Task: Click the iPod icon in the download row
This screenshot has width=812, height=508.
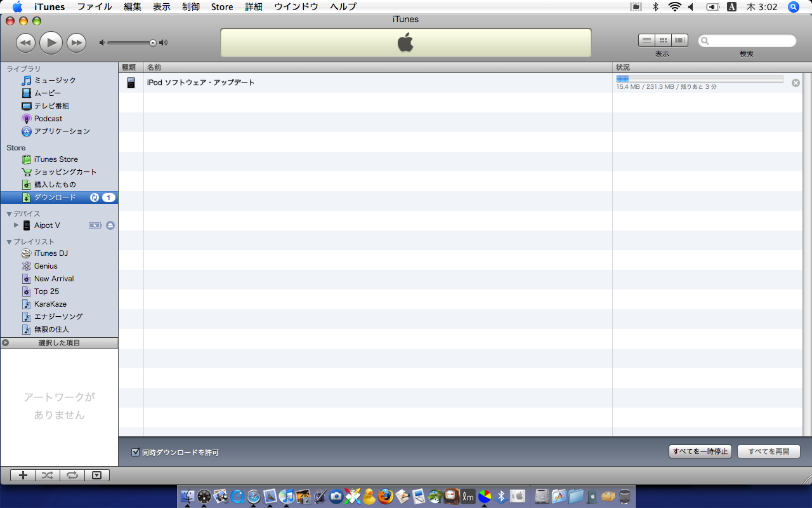Action: [x=131, y=83]
